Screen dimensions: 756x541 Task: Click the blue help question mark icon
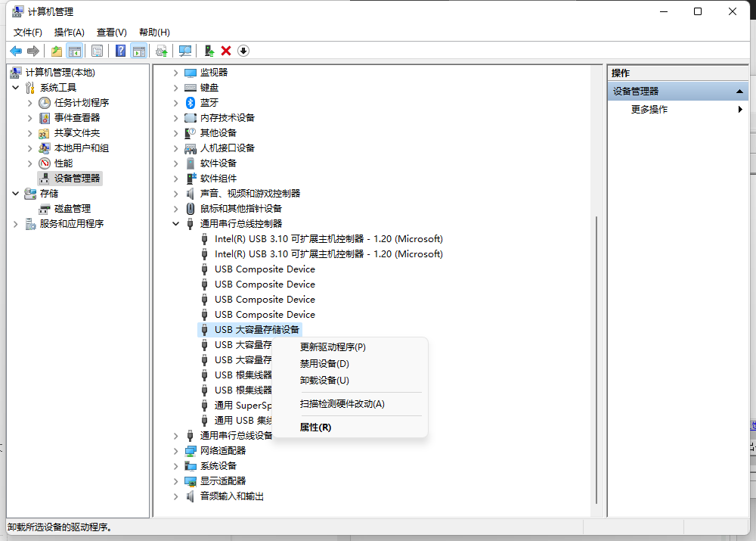(120, 51)
